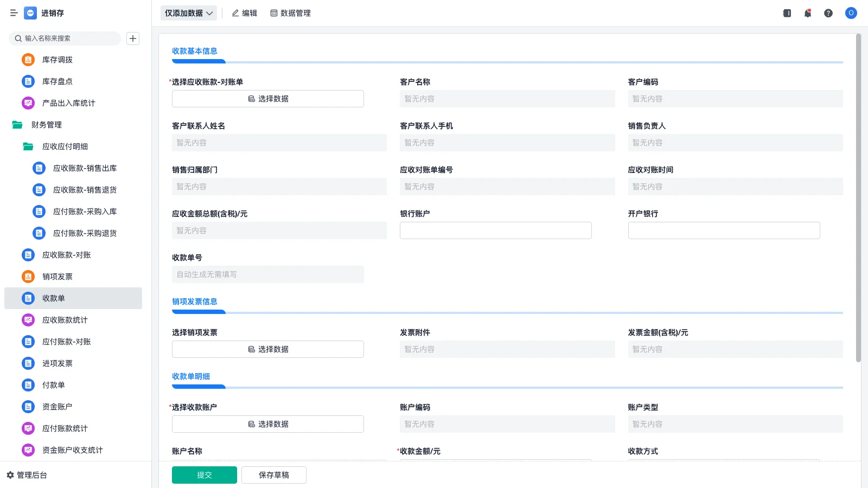Image resolution: width=868 pixels, height=488 pixels.
Task: Click the 付款单 form icon
Action: (28, 385)
